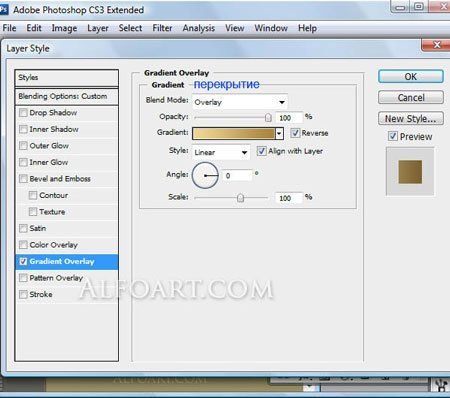Open the Filter menu
Viewport: 450px width, 398px height.
click(x=162, y=28)
